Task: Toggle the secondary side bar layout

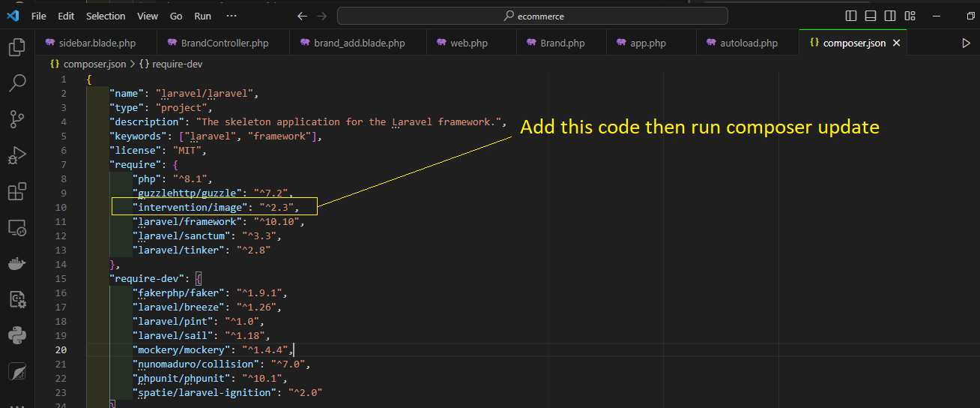Action: click(x=890, y=16)
